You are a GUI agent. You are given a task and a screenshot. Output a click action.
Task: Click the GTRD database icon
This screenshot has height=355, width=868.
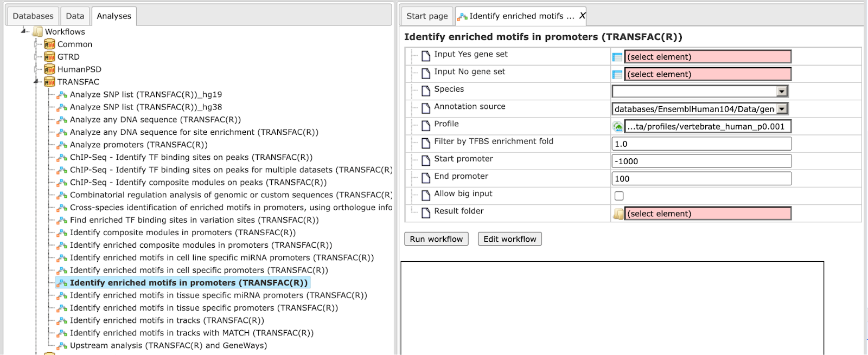tap(49, 56)
